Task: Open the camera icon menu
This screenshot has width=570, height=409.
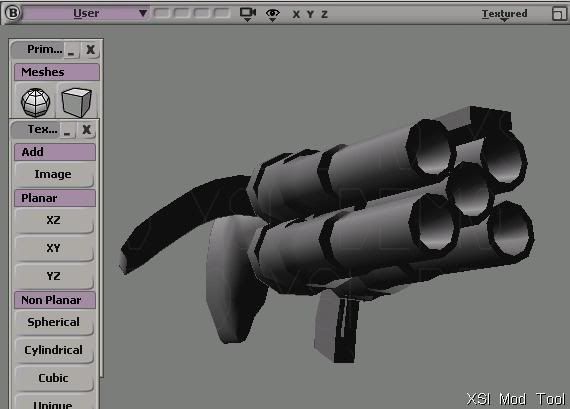Action: click(x=248, y=14)
